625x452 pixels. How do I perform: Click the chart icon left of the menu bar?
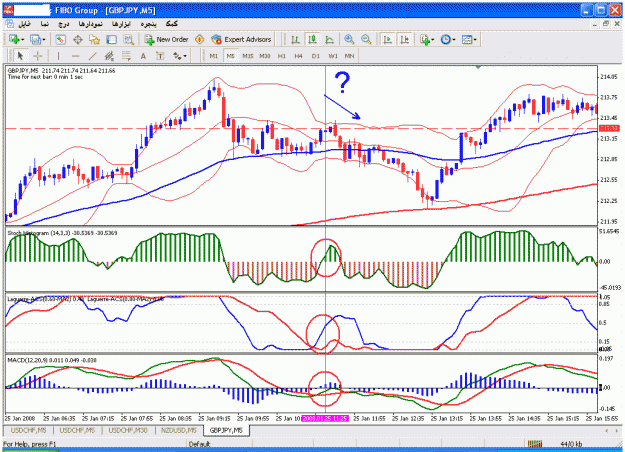coord(9,24)
